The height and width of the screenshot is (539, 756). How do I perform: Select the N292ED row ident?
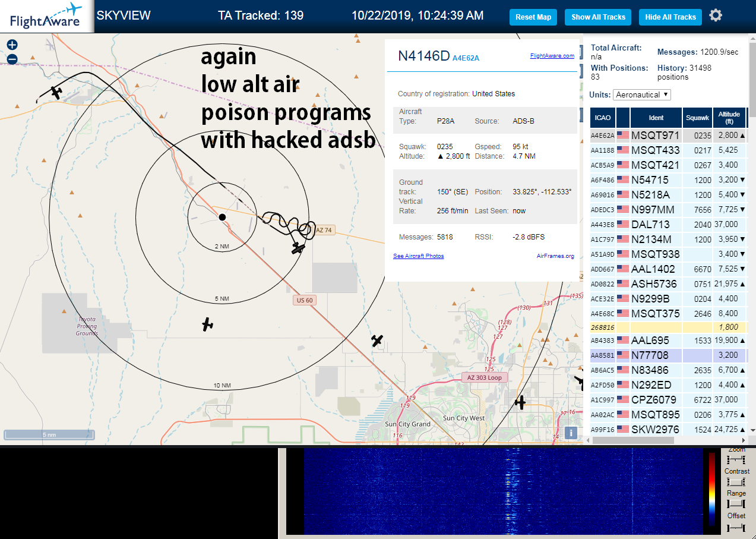(651, 385)
